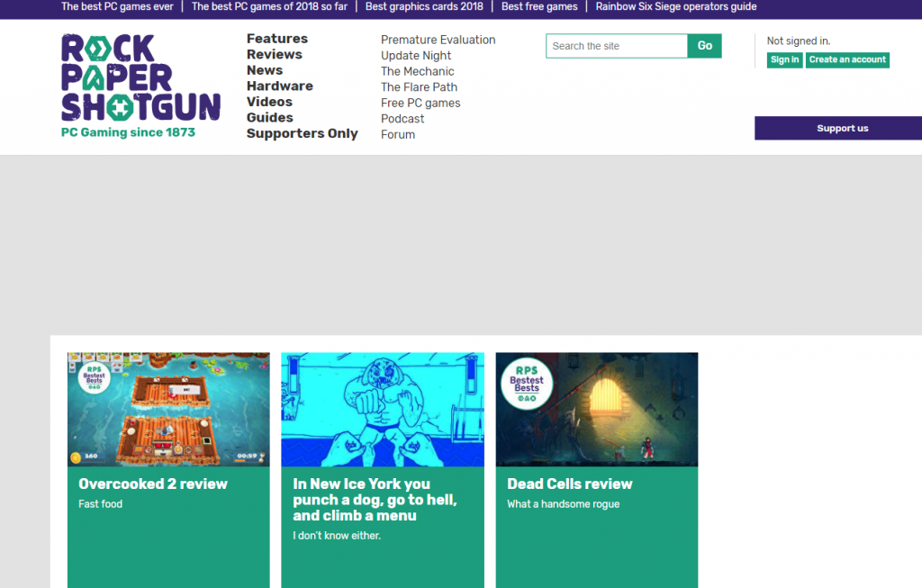The height and width of the screenshot is (588, 922).
Task: Click 'What a handsome rogue' subtitle
Action: [x=564, y=504]
